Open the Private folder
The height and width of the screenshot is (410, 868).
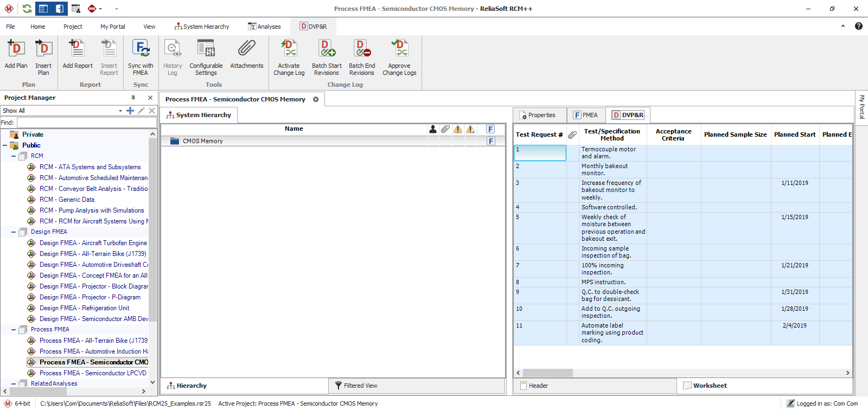(x=33, y=134)
